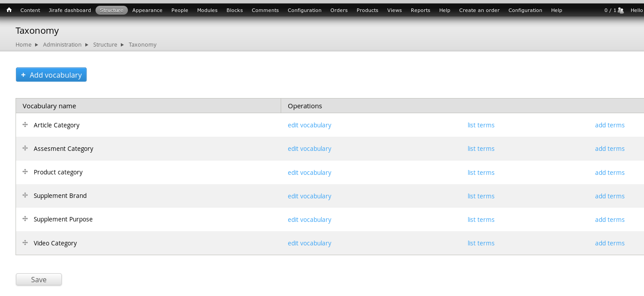Add terms to Supplement Brand
Viewport: 644px width, 296px height.
[610, 196]
